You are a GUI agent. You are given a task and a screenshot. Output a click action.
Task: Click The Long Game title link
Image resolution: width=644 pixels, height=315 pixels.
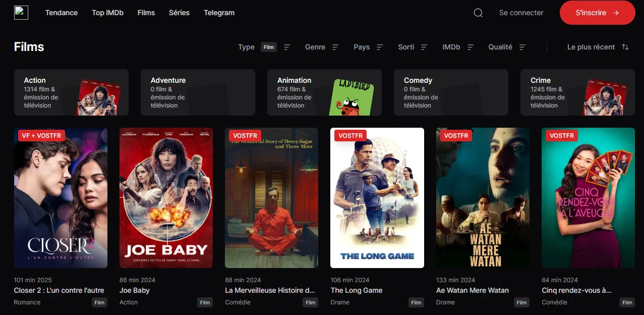[357, 290]
